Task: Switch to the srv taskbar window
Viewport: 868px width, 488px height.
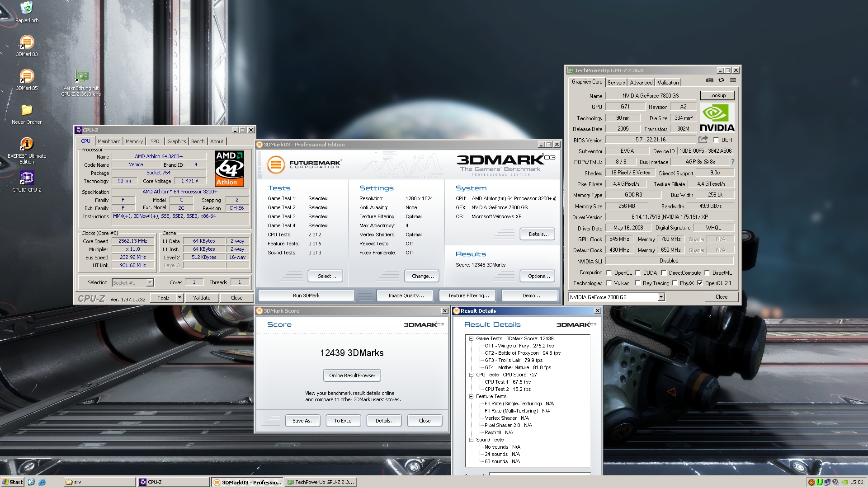Action: coord(99,482)
